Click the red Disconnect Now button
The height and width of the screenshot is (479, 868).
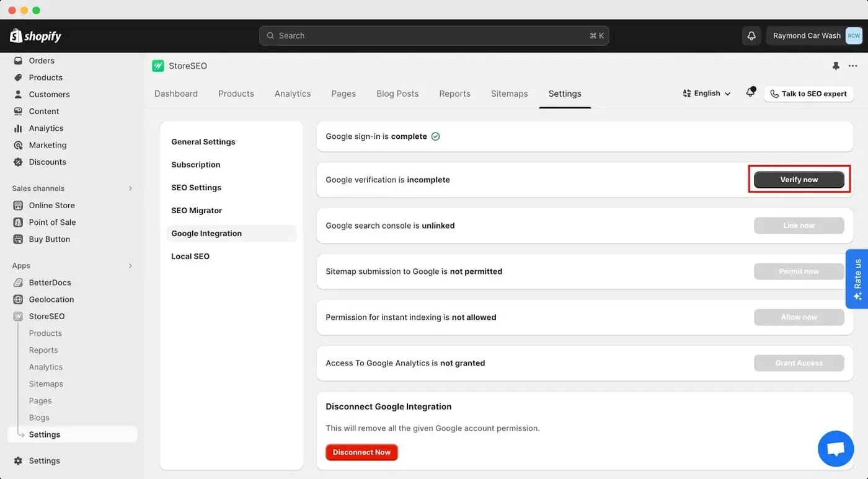pos(361,452)
